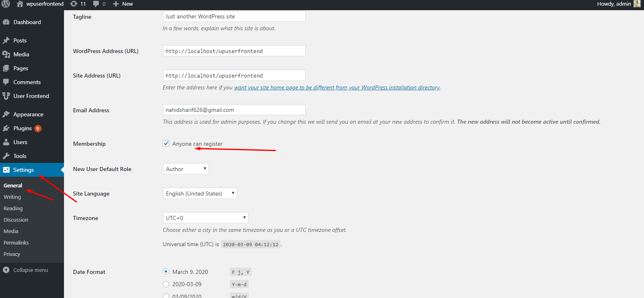Go to Pages in the sidebar
The image size is (644, 298).
click(x=21, y=68)
